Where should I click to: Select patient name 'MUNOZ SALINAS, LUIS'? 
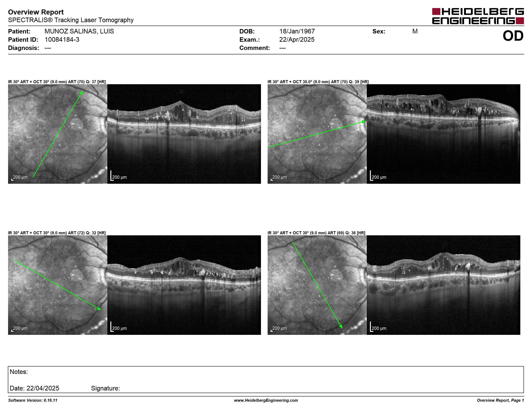coord(79,31)
